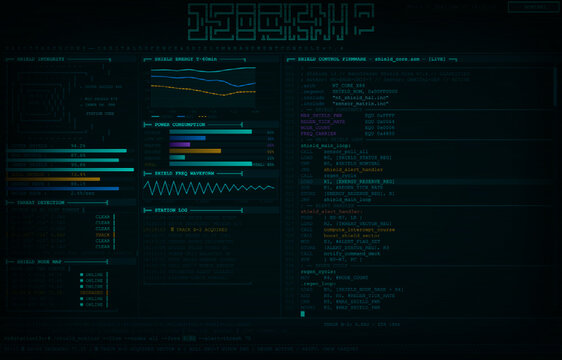Click the blue power consumption bar
The height and width of the screenshot is (360, 562).
pos(187,138)
